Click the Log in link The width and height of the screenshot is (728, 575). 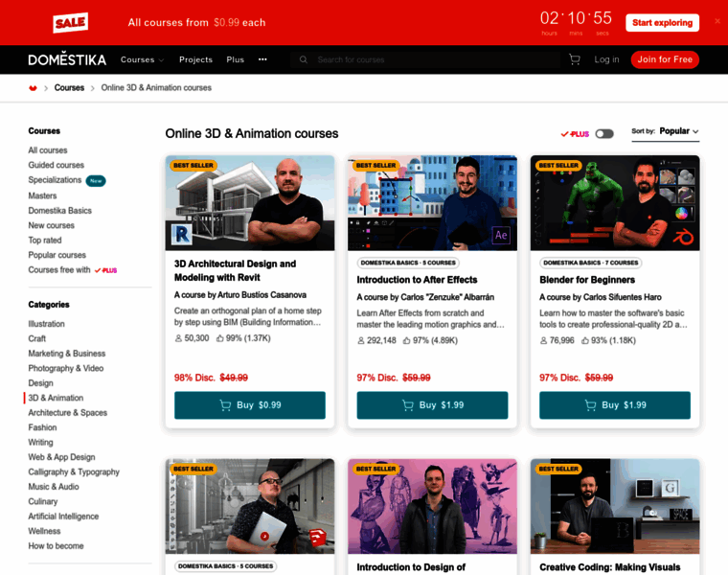[x=606, y=59]
